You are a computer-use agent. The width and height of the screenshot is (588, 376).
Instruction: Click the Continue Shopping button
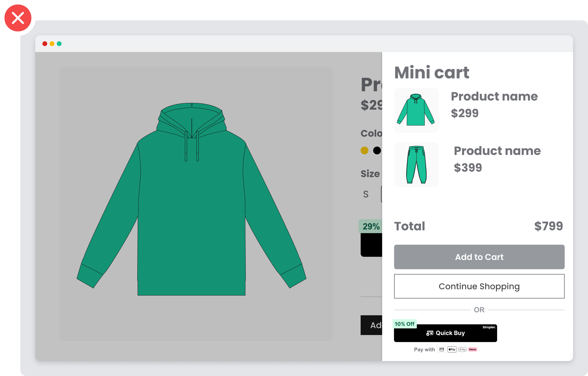pyautogui.click(x=479, y=286)
